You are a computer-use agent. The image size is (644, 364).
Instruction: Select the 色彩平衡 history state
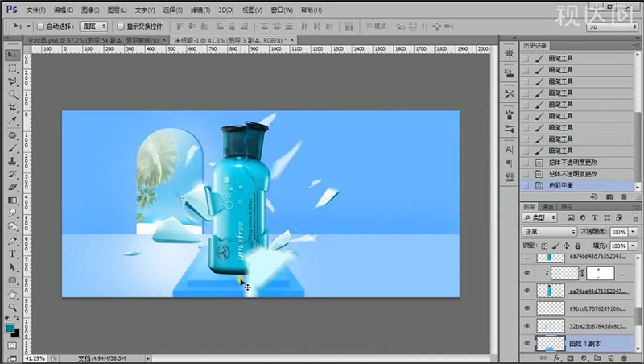pyautogui.click(x=578, y=186)
